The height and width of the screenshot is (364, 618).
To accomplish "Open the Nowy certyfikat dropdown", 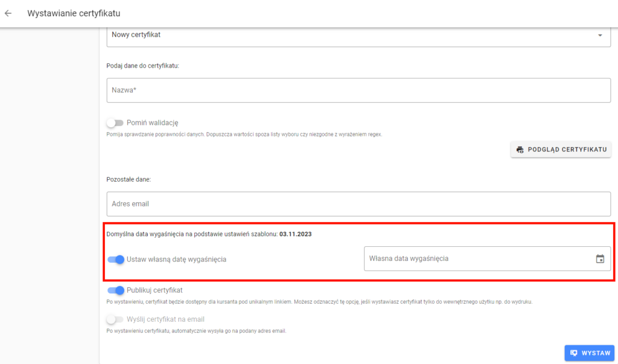I will [x=358, y=36].
